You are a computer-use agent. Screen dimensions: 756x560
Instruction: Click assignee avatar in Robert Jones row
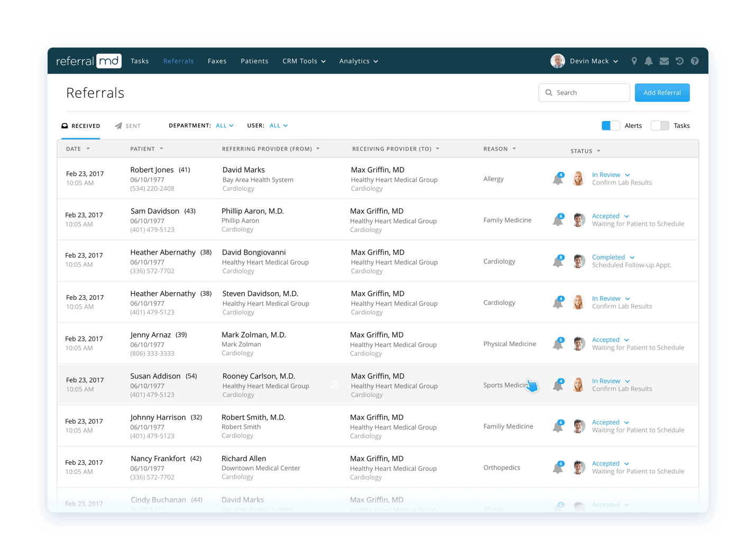(579, 179)
